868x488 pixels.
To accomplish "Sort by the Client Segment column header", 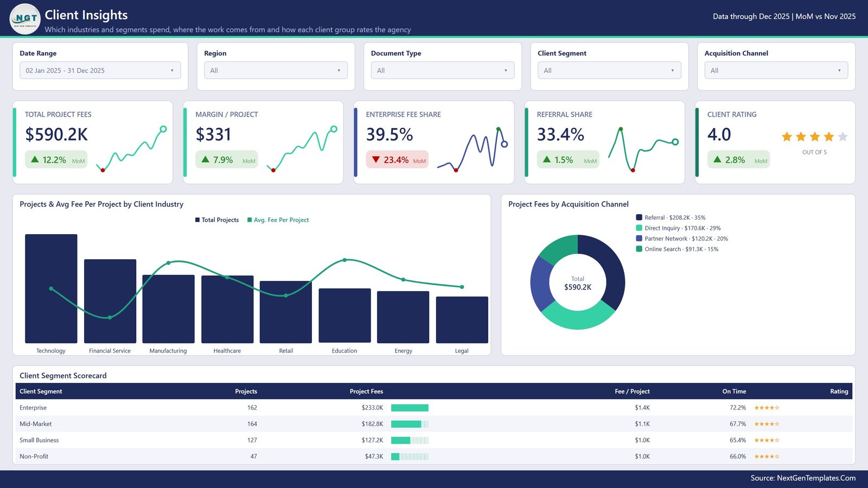I will pos(41,391).
